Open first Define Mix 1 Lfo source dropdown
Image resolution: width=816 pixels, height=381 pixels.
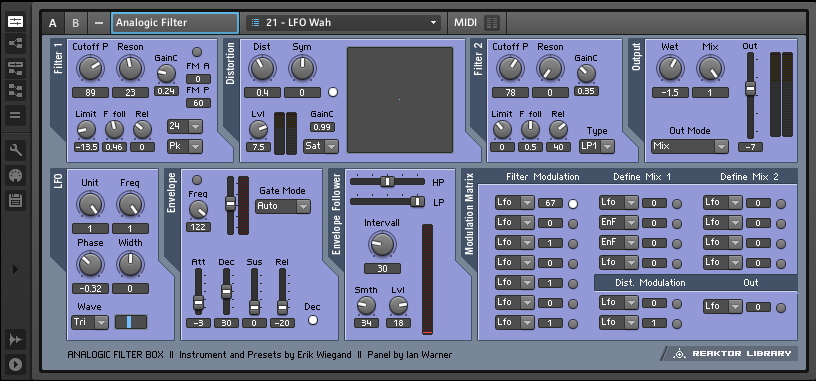tap(619, 203)
